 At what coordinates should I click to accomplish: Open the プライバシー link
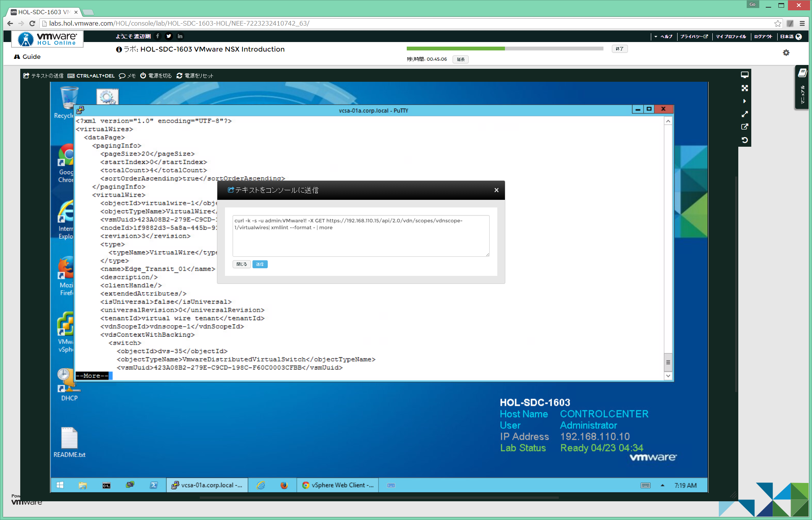(694, 37)
